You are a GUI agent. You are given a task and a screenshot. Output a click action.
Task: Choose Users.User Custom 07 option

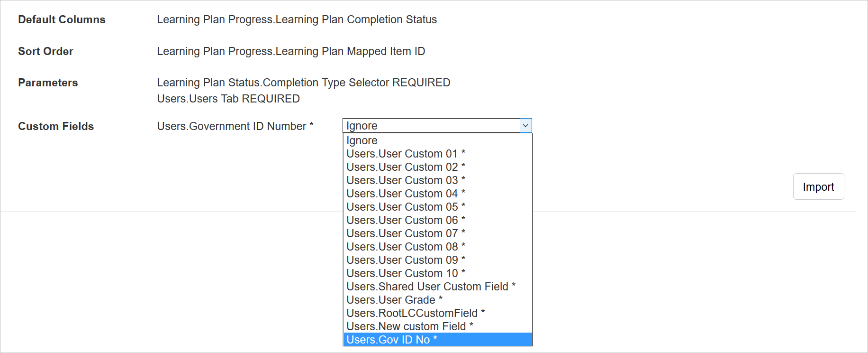coord(406,233)
